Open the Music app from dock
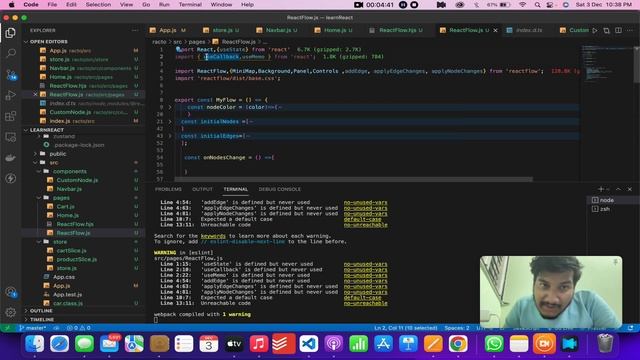The image size is (640, 360). tap(259, 344)
